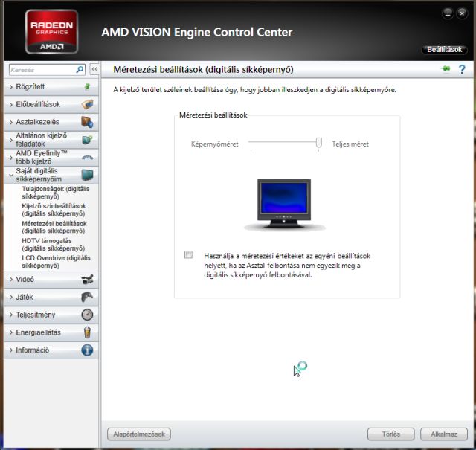476x450 pixels.
Task: Click the Radeon Graphics AMD logo
Action: pyautogui.click(x=51, y=31)
